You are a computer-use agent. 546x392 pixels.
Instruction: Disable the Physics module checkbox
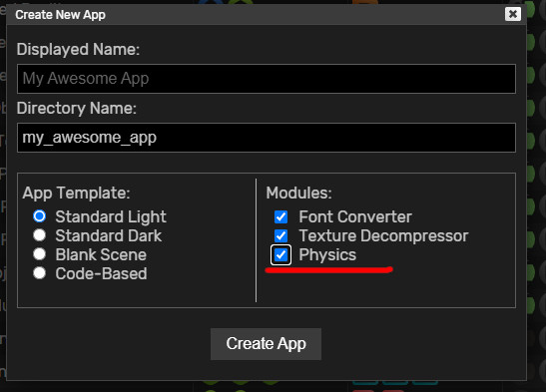[x=280, y=254]
